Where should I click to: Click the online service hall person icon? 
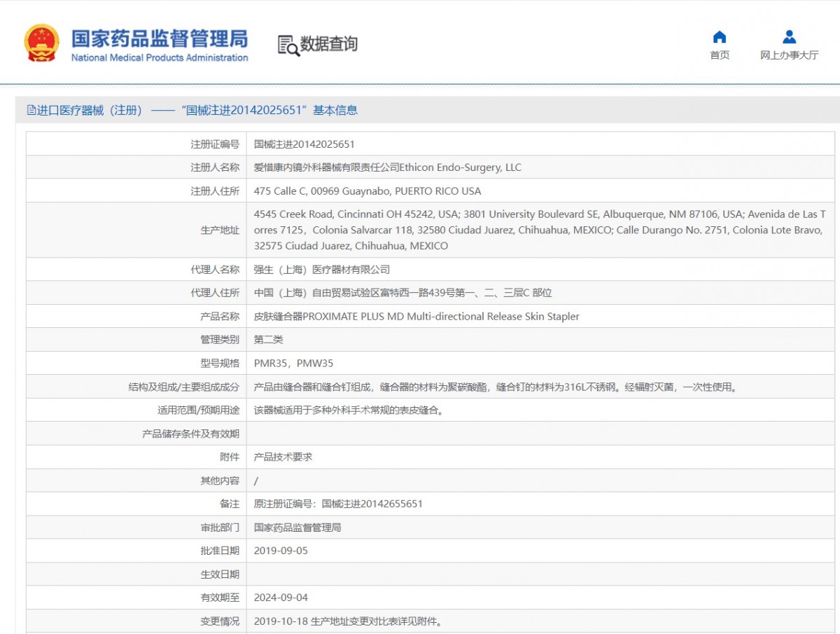(789, 37)
